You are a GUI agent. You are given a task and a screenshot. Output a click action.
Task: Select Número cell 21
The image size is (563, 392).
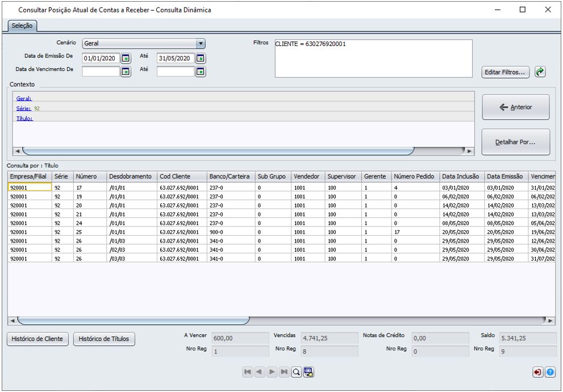tap(90, 214)
